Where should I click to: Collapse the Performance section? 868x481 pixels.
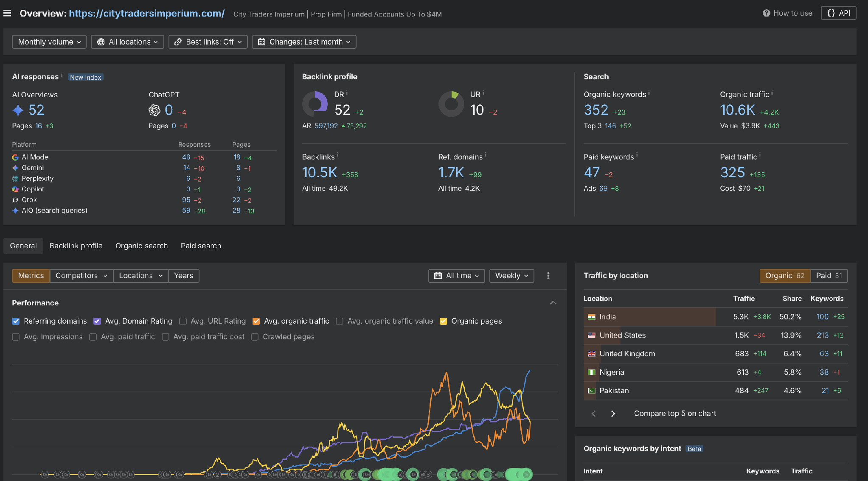click(x=553, y=303)
